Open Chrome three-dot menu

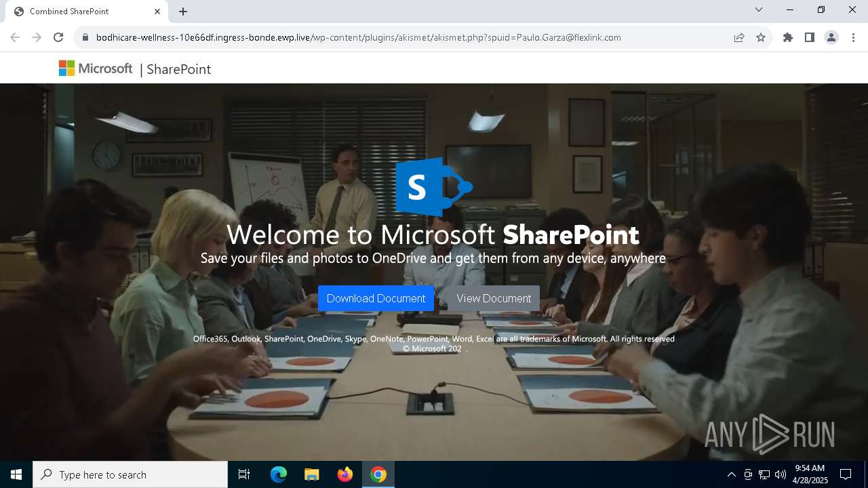pyautogui.click(x=853, y=37)
